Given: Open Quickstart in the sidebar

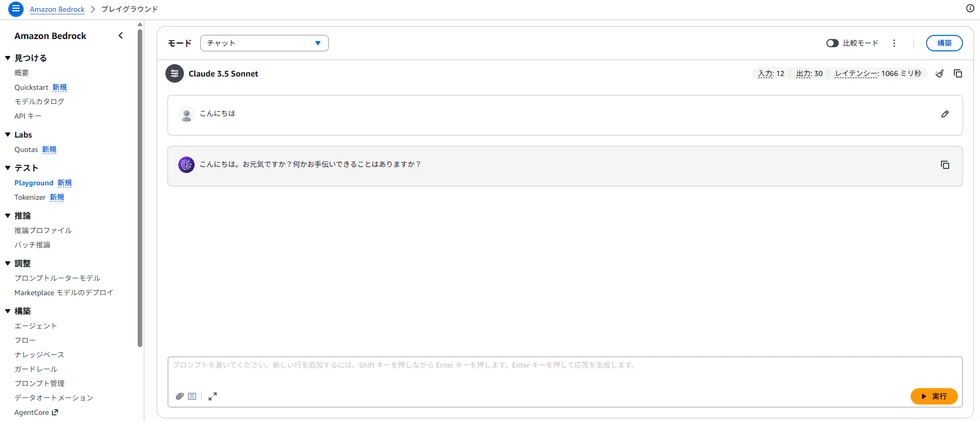Looking at the screenshot, I should 31,87.
